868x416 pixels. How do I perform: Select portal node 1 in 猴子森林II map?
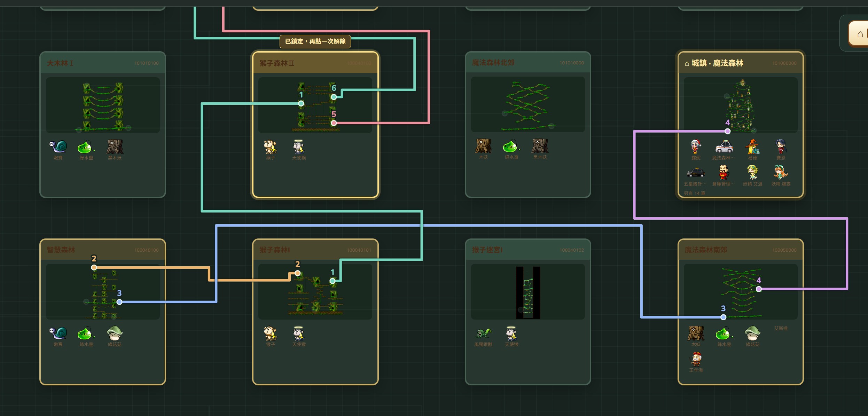[301, 103]
